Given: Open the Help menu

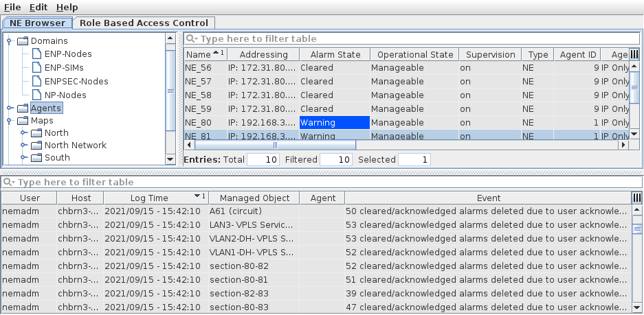Looking at the screenshot, I should [x=67, y=7].
